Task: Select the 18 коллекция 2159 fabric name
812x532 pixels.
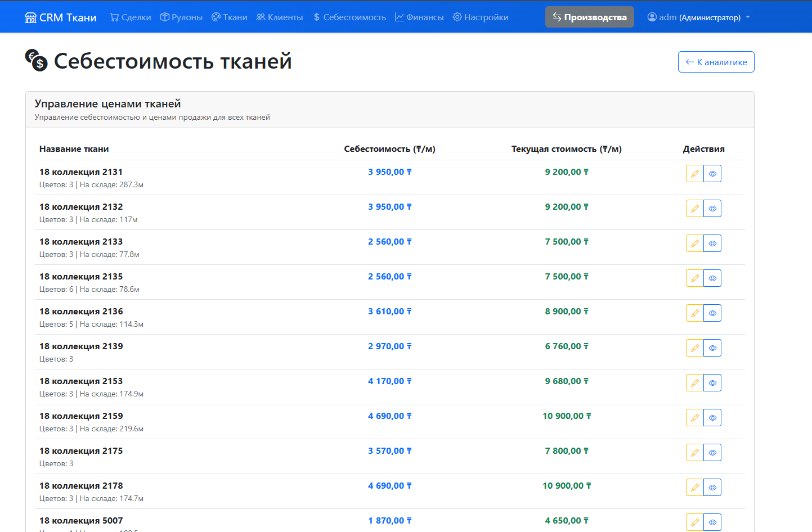Action: point(81,416)
